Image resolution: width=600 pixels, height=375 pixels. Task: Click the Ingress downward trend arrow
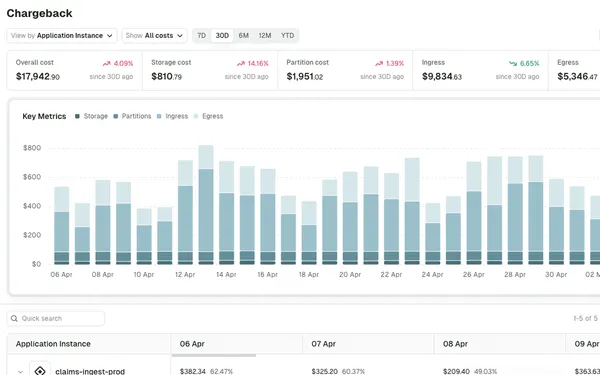(513, 64)
